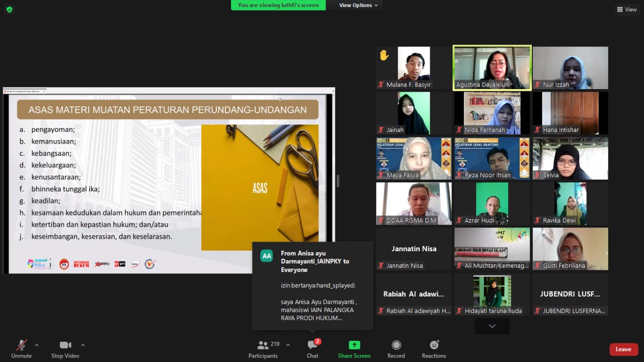Image resolution: width=644 pixels, height=362 pixels.
Task: Toggle Stop Video camera button
Action: [x=65, y=349]
